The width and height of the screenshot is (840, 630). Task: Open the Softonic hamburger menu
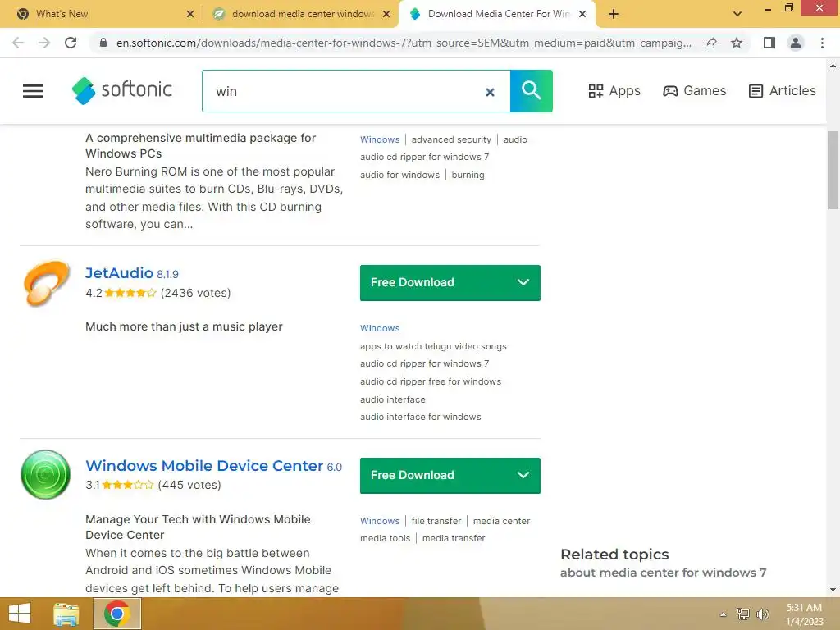click(x=33, y=91)
